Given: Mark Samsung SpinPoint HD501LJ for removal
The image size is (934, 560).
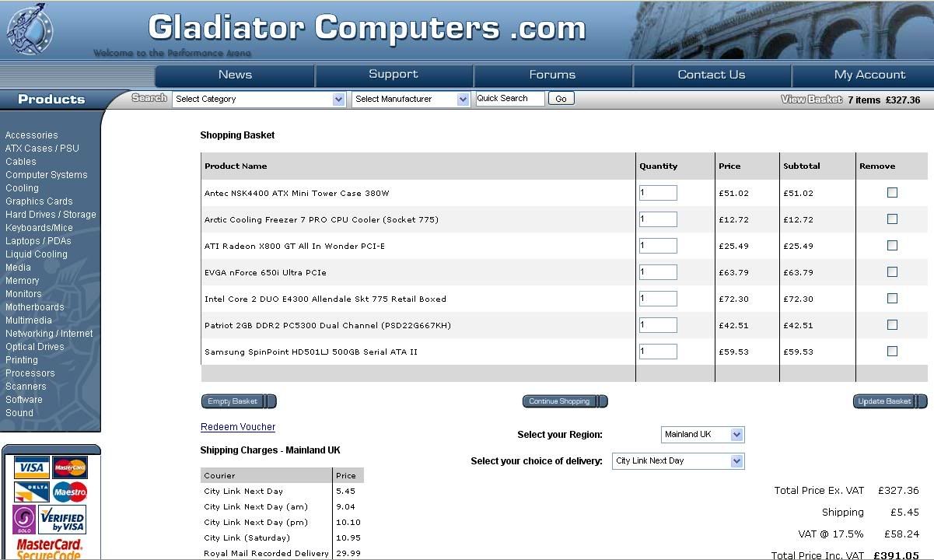Looking at the screenshot, I should 892,352.
